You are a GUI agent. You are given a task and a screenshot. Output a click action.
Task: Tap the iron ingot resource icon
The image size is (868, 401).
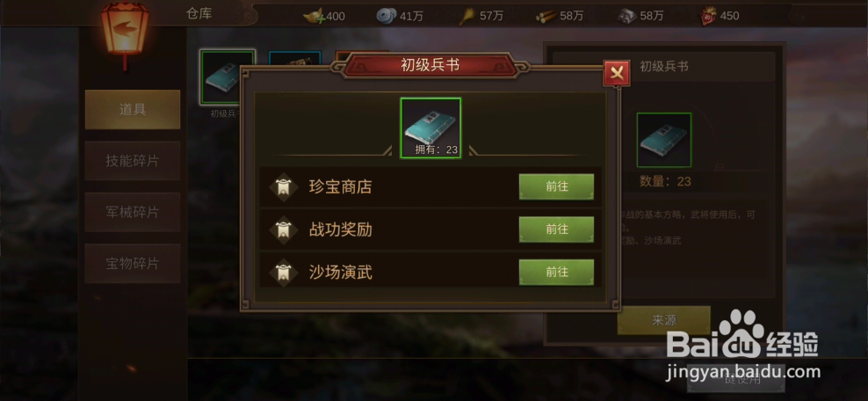coord(626,16)
